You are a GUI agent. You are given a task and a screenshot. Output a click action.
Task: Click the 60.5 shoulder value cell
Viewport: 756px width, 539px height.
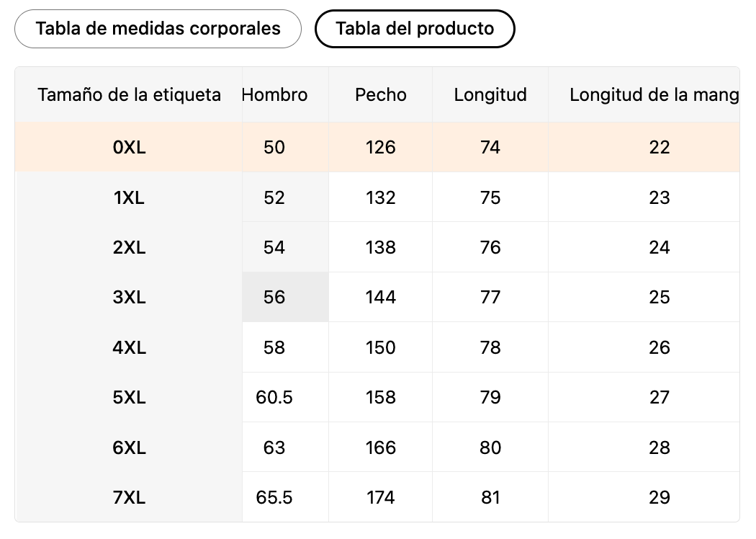tap(274, 397)
